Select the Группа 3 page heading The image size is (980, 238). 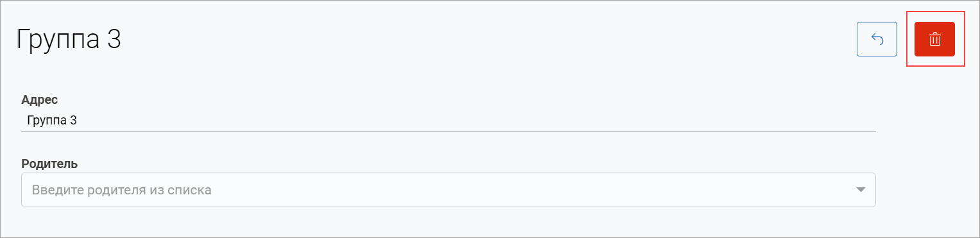pyautogui.click(x=69, y=39)
